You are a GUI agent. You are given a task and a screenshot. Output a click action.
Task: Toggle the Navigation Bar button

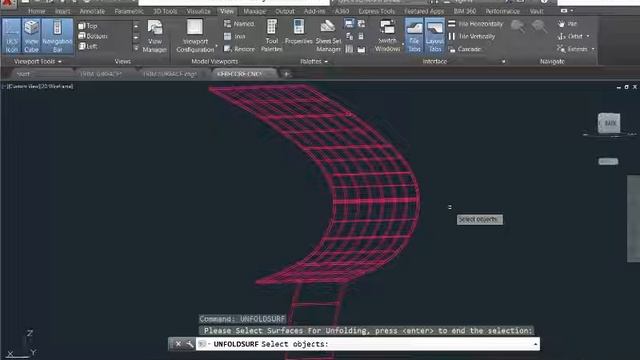[x=57, y=36]
